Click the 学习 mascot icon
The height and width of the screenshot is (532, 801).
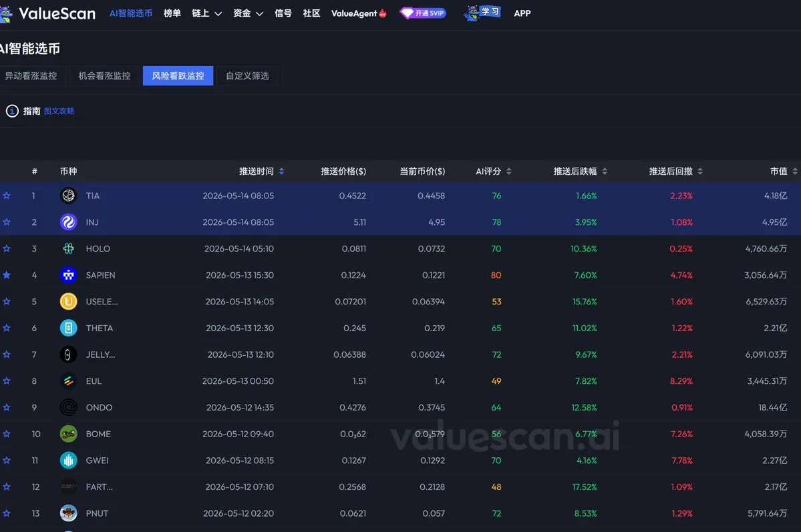tap(482, 13)
